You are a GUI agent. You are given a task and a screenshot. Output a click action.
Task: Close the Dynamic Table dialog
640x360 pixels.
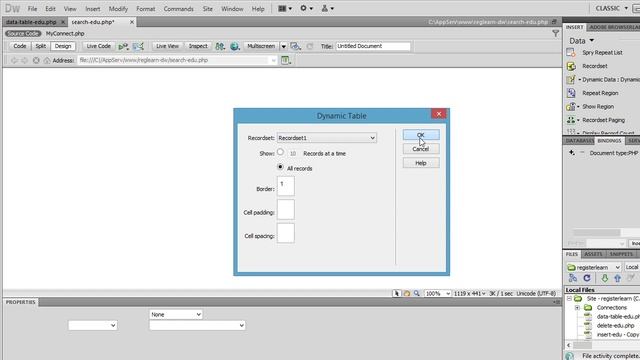[x=439, y=114]
